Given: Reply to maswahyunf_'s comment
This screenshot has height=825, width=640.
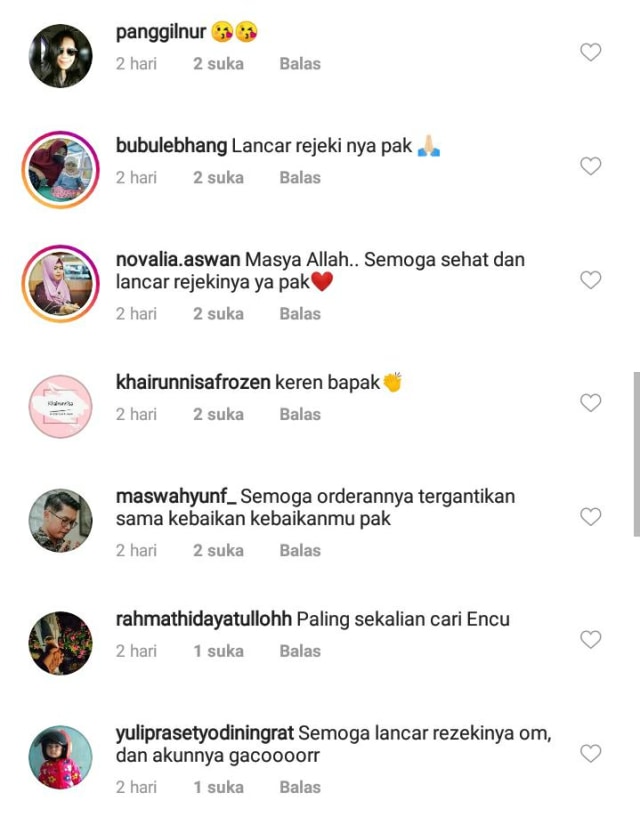Looking at the screenshot, I should tap(300, 550).
